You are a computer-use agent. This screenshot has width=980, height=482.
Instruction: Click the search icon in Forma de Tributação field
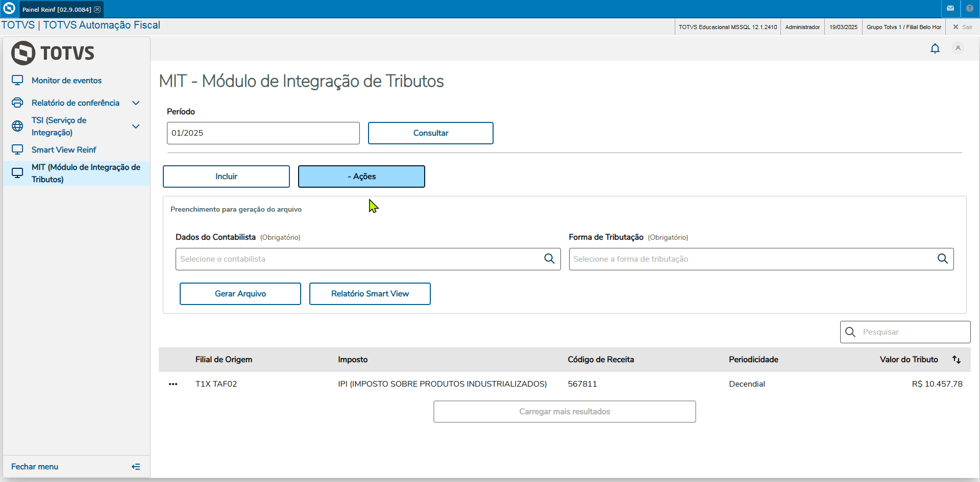click(943, 259)
